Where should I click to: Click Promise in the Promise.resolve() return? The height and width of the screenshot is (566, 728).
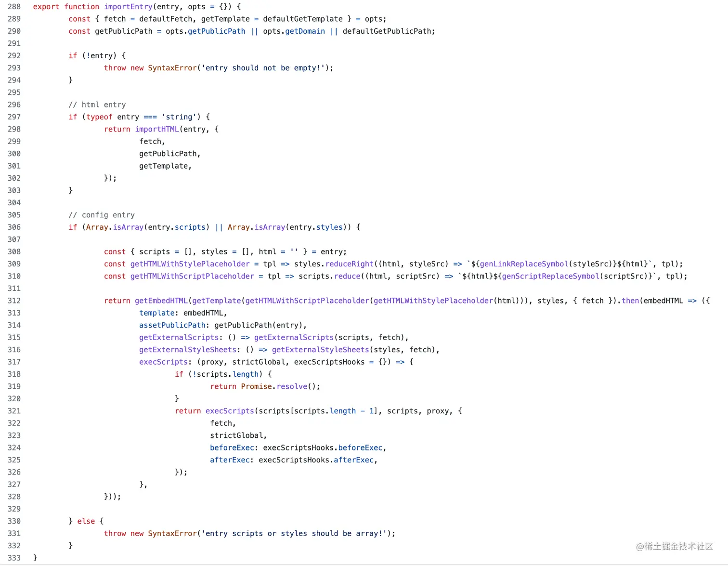click(x=257, y=387)
